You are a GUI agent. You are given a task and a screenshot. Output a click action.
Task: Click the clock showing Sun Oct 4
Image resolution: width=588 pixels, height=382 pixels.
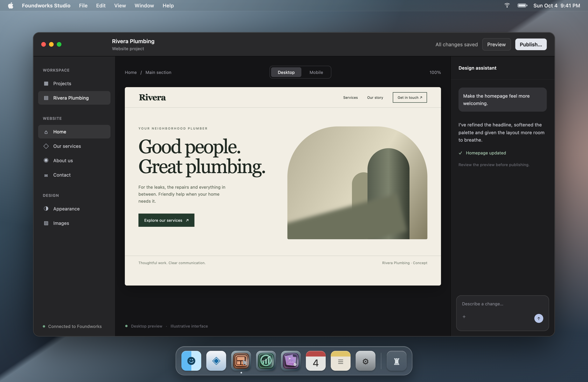tap(557, 5)
